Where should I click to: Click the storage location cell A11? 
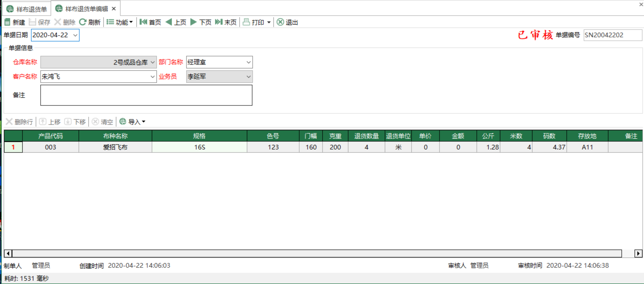click(x=587, y=147)
